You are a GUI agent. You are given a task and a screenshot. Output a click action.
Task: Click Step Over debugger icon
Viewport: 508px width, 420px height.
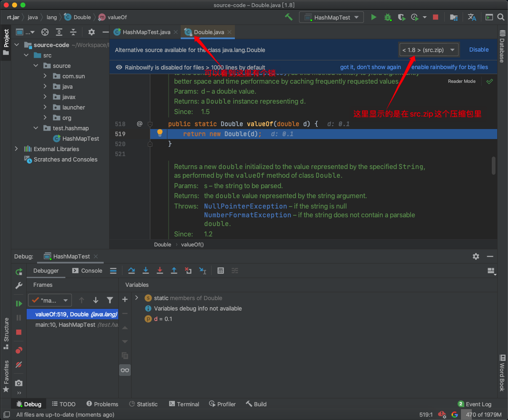132,271
